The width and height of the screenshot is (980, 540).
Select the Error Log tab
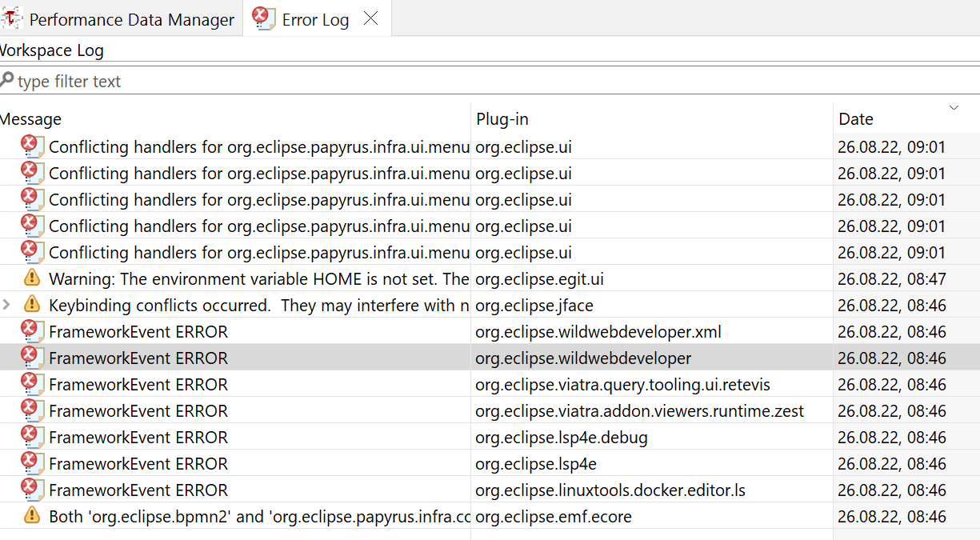click(315, 20)
